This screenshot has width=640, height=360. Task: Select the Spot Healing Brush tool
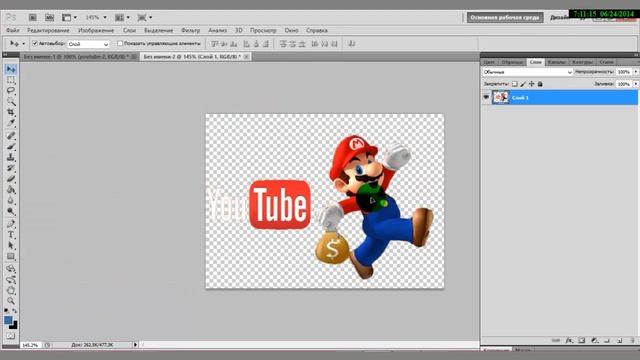11,136
